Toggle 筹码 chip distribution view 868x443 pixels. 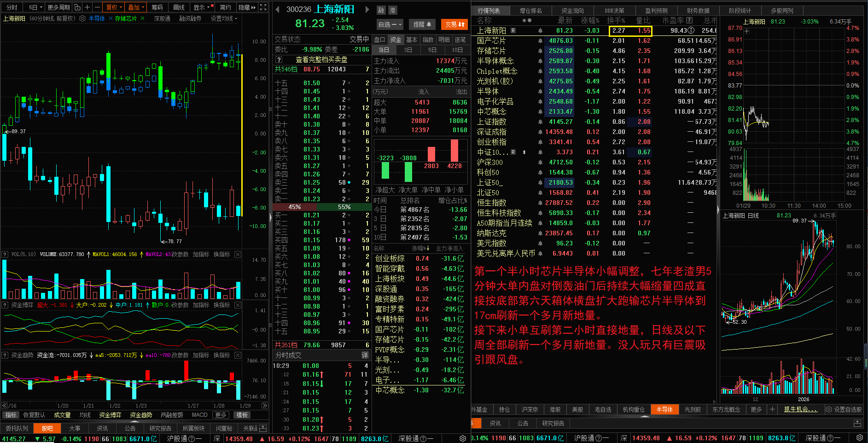pos(157,7)
